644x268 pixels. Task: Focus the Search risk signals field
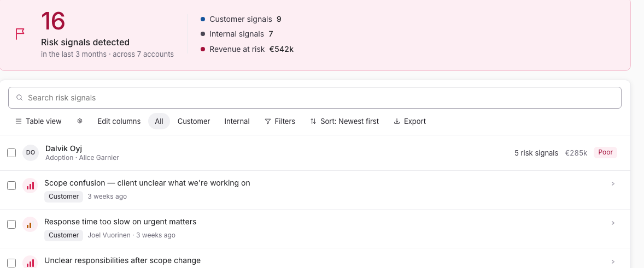click(x=314, y=98)
